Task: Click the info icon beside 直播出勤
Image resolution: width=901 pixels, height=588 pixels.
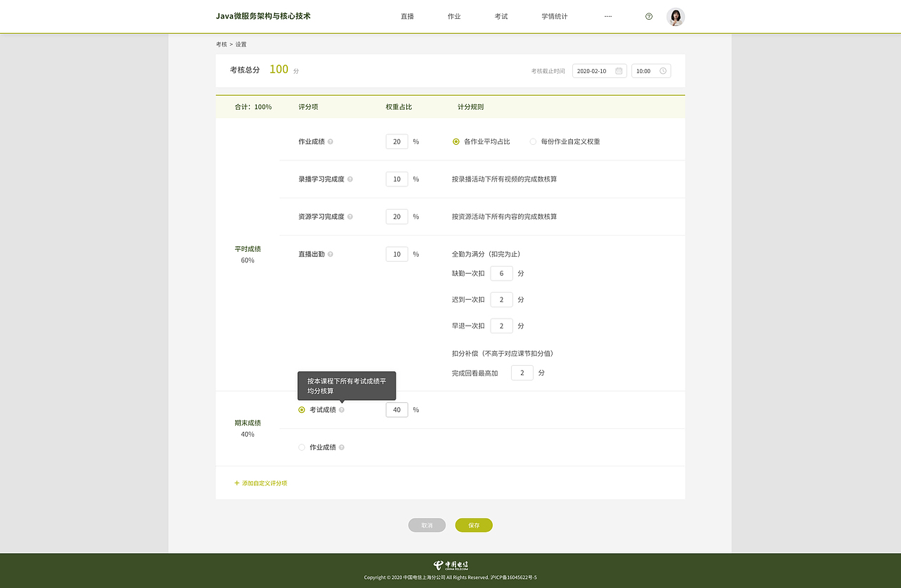Action: [x=330, y=254]
